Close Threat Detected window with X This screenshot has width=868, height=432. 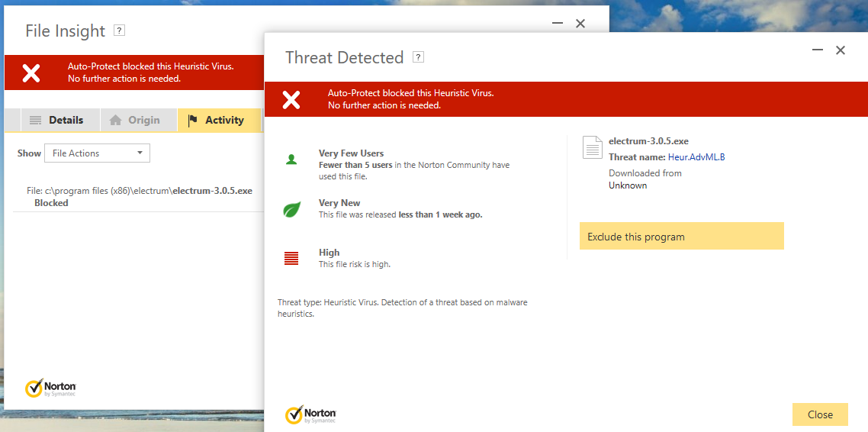(841, 50)
